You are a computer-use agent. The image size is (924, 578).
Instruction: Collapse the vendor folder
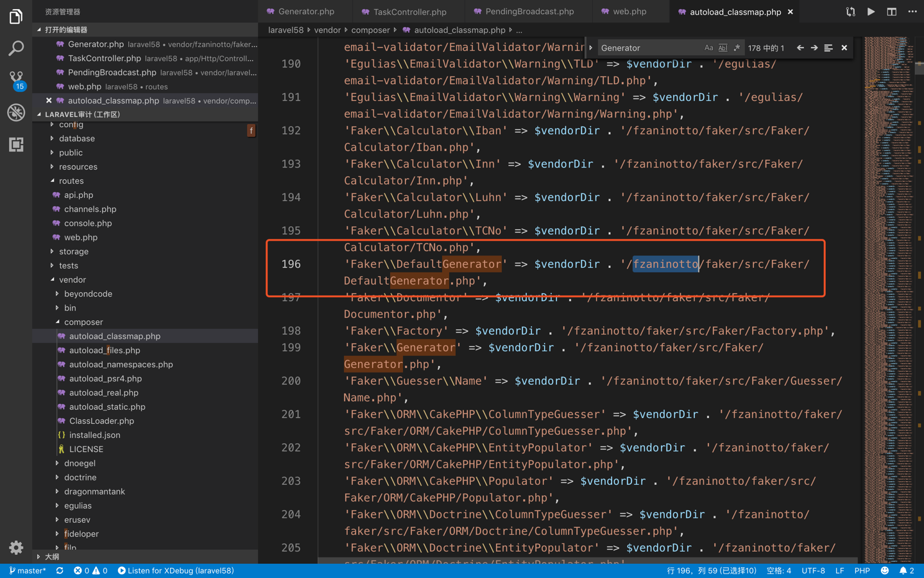(x=72, y=280)
